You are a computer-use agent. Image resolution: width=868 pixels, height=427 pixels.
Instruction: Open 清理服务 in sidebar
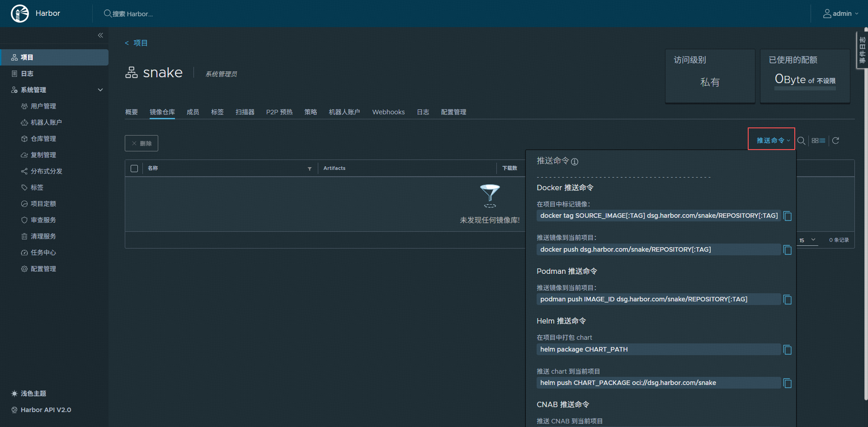43,236
